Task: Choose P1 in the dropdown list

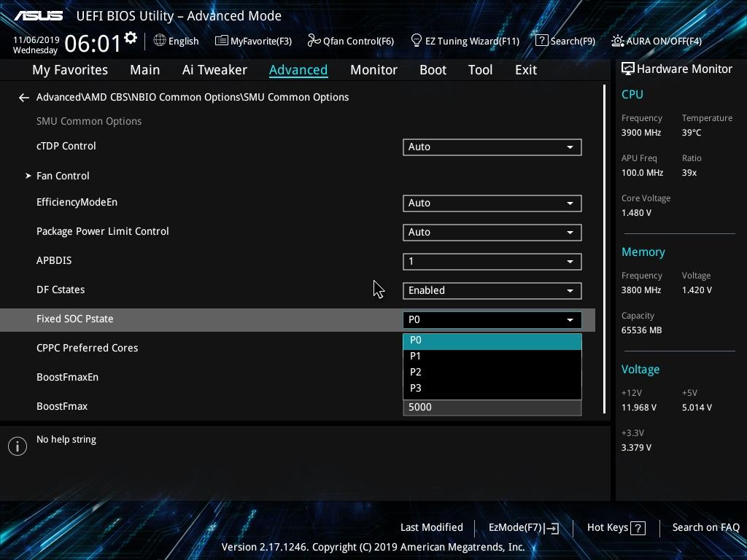Action: (x=492, y=356)
